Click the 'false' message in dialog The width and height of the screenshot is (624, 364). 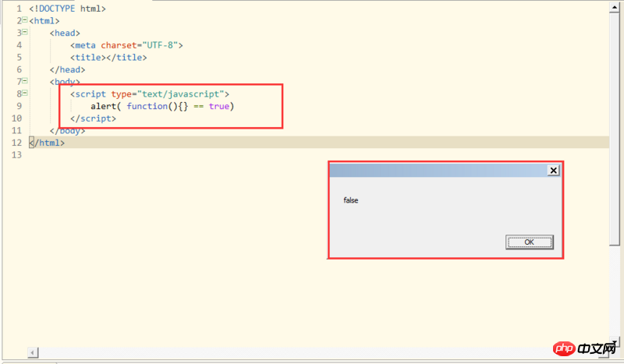point(350,200)
